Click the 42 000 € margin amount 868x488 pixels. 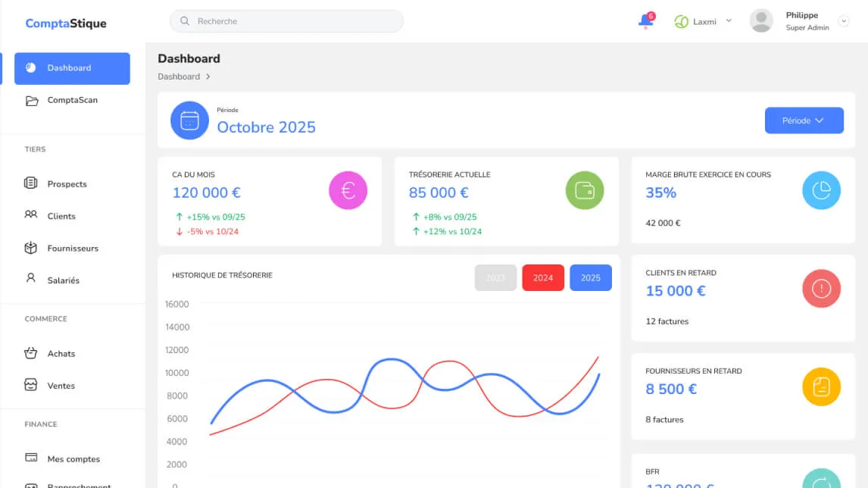[x=663, y=224]
